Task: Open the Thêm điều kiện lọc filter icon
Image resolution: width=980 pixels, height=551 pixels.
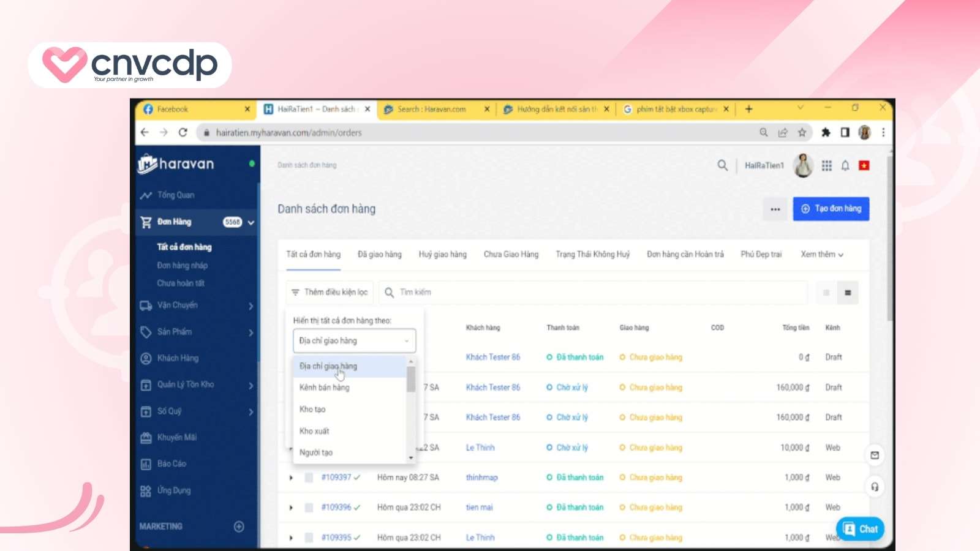Action: 295,292
